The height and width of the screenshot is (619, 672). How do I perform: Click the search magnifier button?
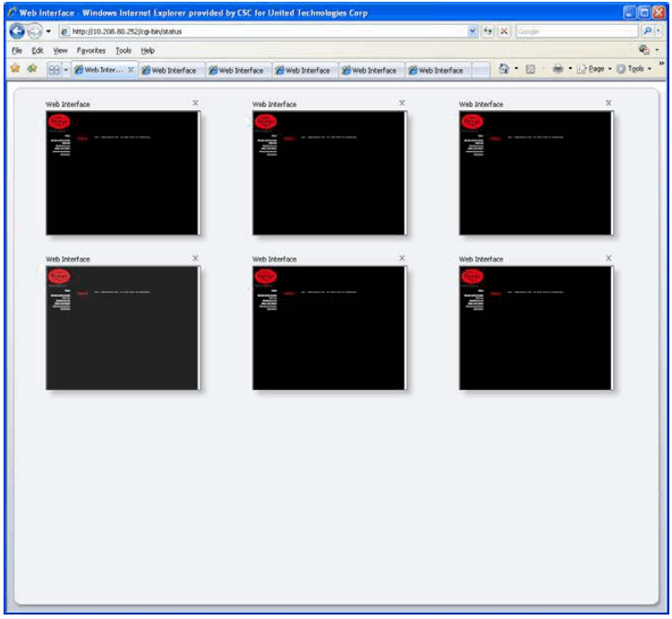(647, 30)
